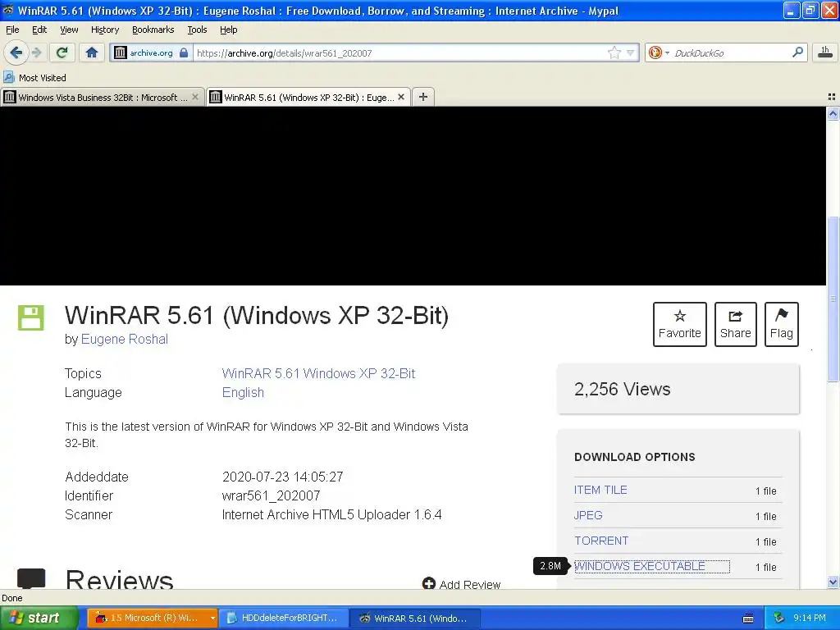Open the Eugene Roshal author link
Viewport: 840px width, 630px height.
[x=125, y=339]
